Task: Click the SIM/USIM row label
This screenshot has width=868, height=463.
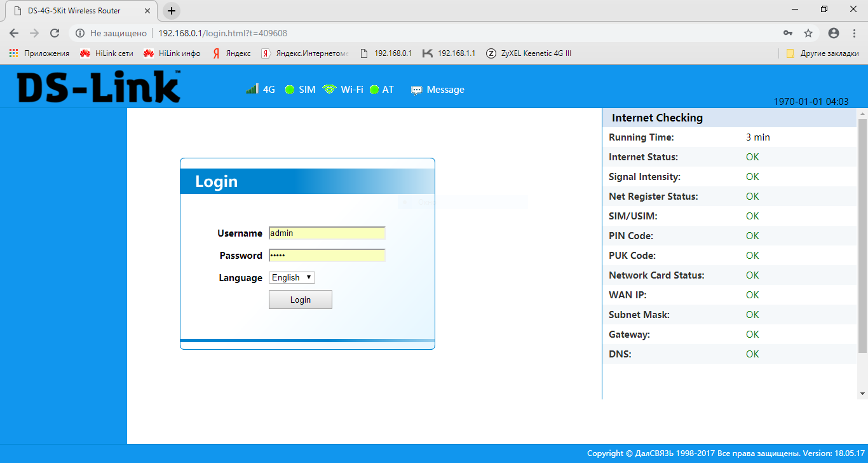Action: coord(633,216)
